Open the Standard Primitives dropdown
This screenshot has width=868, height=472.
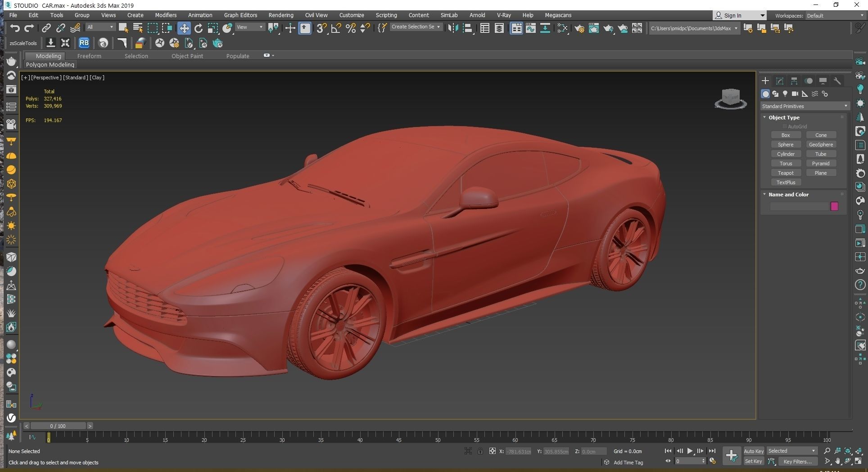tap(805, 106)
